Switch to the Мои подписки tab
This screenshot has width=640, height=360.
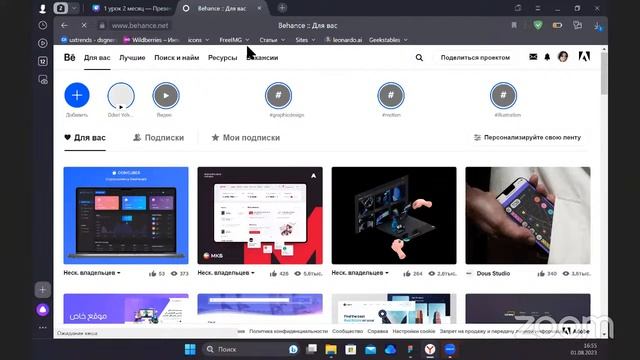(x=246, y=138)
